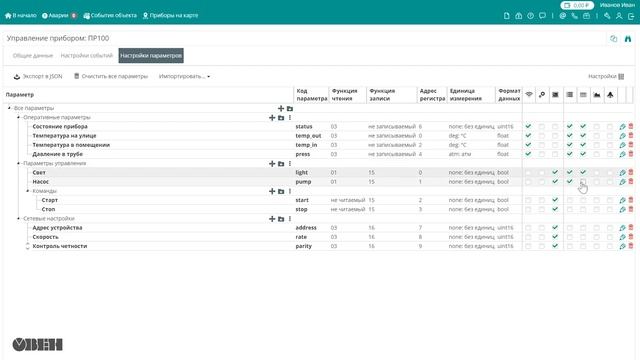
Task: Edit the Старт command parameter
Action: (622, 200)
